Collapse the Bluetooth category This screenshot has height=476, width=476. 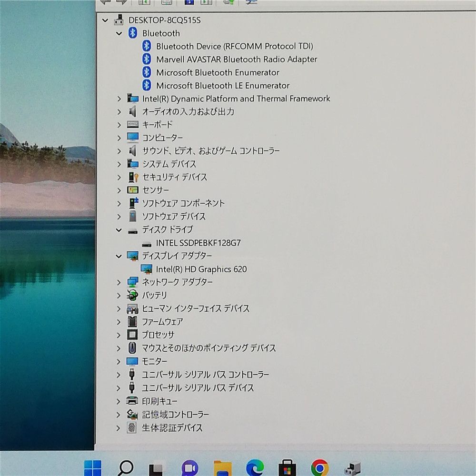click(x=119, y=33)
